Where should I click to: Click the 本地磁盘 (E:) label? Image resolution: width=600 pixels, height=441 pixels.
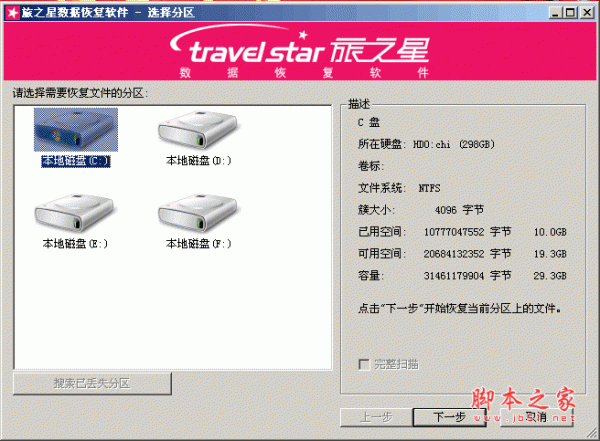click(75, 243)
